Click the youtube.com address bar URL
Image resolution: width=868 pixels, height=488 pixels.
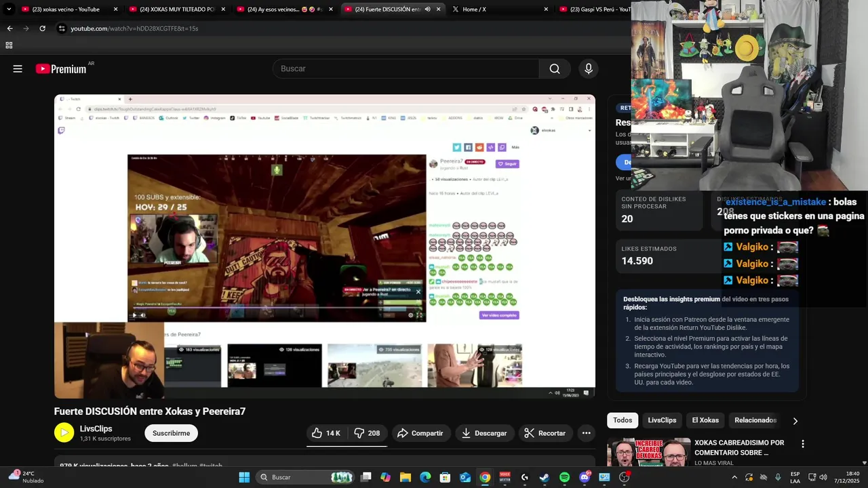tap(134, 28)
